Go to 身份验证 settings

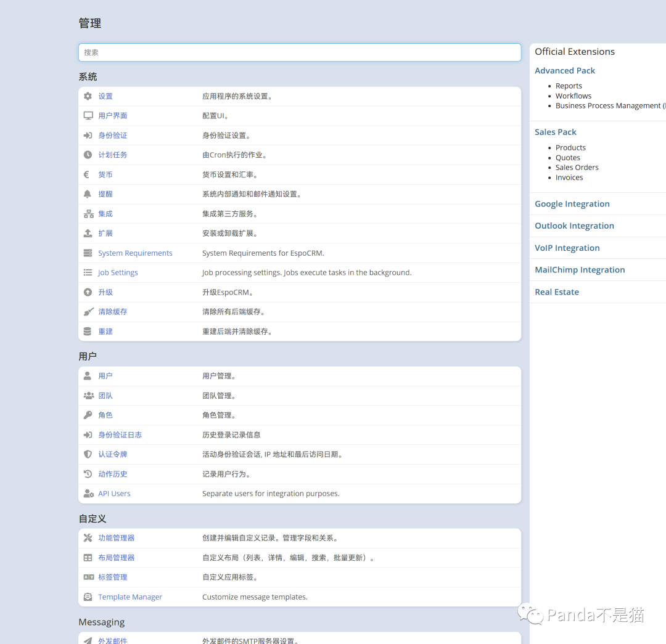point(113,136)
